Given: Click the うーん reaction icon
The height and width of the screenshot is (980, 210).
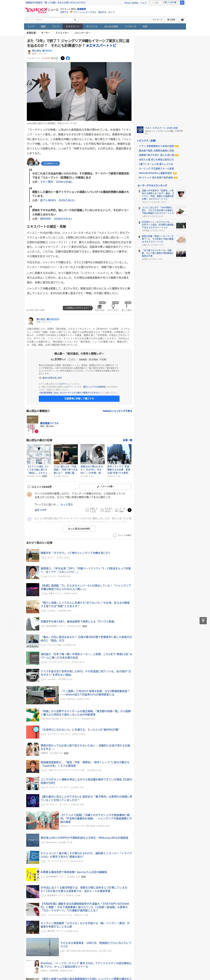Looking at the screenshot, I should 117,510.
